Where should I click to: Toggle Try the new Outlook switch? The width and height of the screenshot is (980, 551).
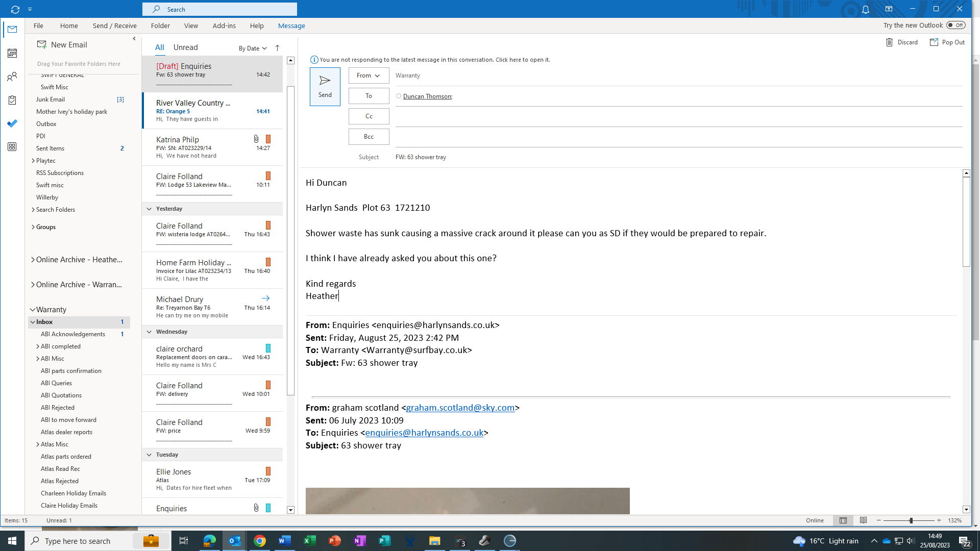click(x=956, y=25)
